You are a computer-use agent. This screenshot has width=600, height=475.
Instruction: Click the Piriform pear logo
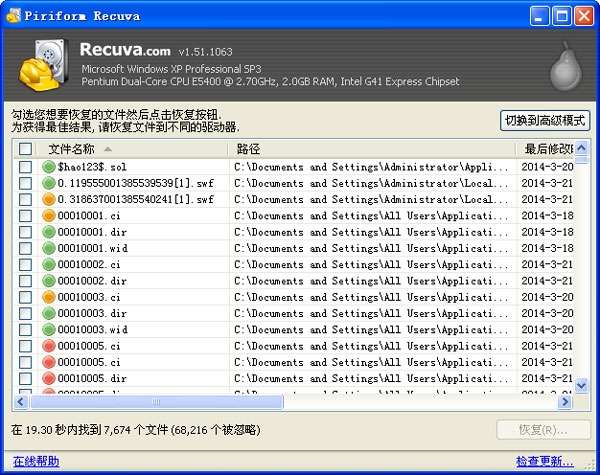pyautogui.click(x=566, y=66)
